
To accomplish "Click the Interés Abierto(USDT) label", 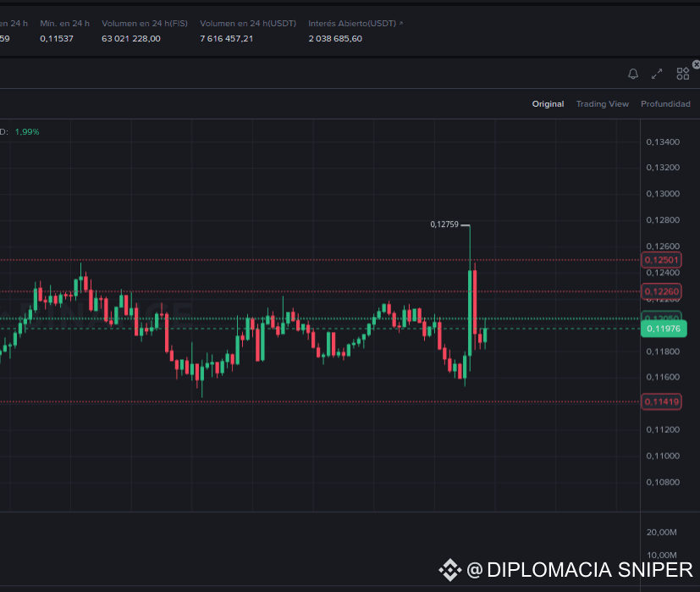I will [352, 23].
